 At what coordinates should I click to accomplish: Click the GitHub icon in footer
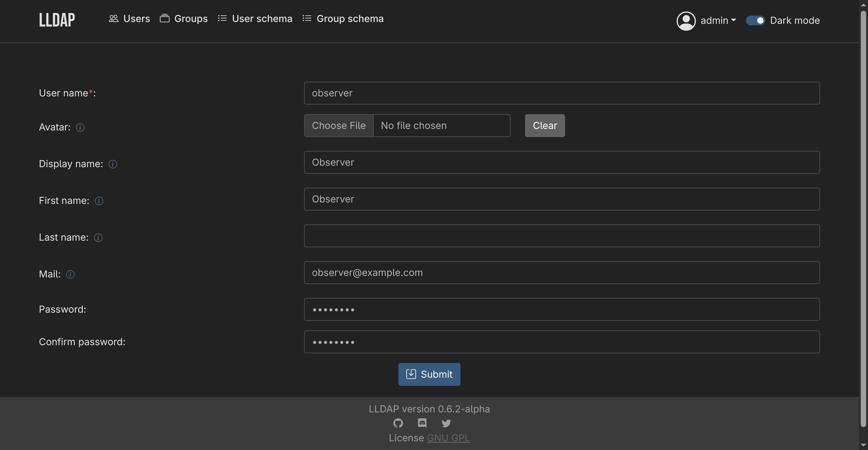(398, 423)
